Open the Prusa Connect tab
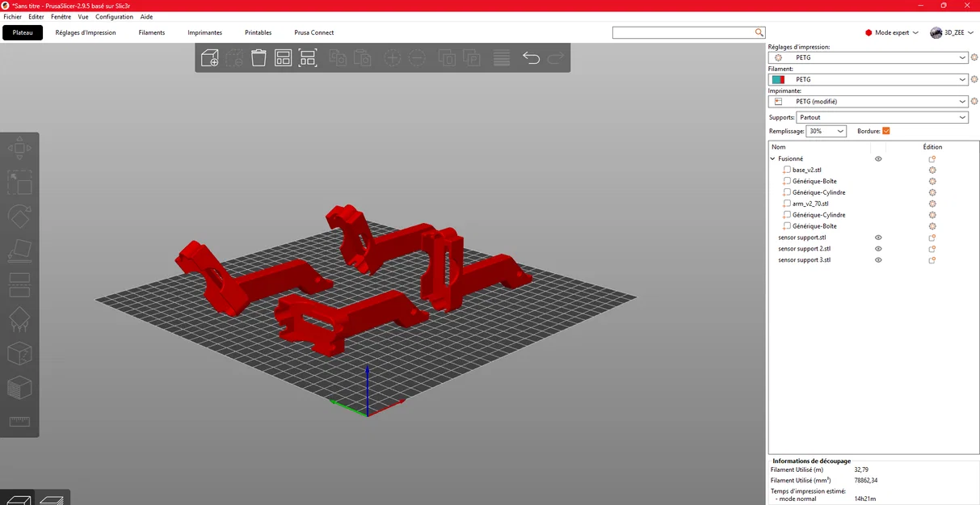The width and height of the screenshot is (980, 505). (x=314, y=33)
